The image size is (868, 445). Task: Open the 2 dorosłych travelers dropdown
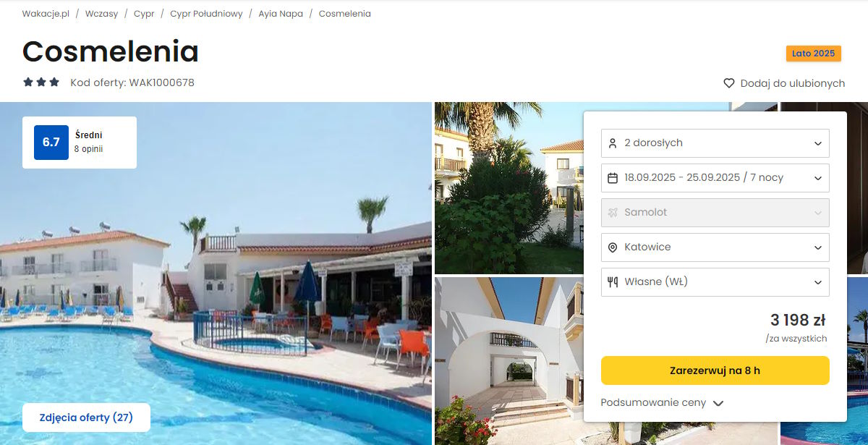coord(715,143)
